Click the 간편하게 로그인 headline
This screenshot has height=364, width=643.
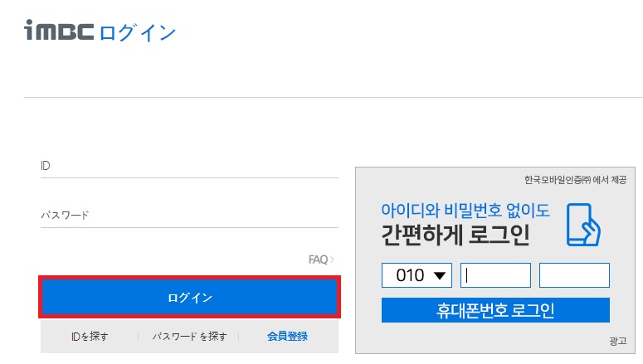(x=455, y=235)
